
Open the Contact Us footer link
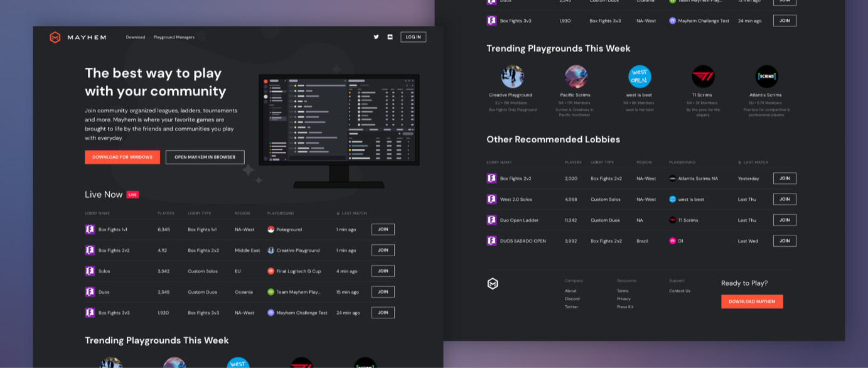(x=680, y=291)
